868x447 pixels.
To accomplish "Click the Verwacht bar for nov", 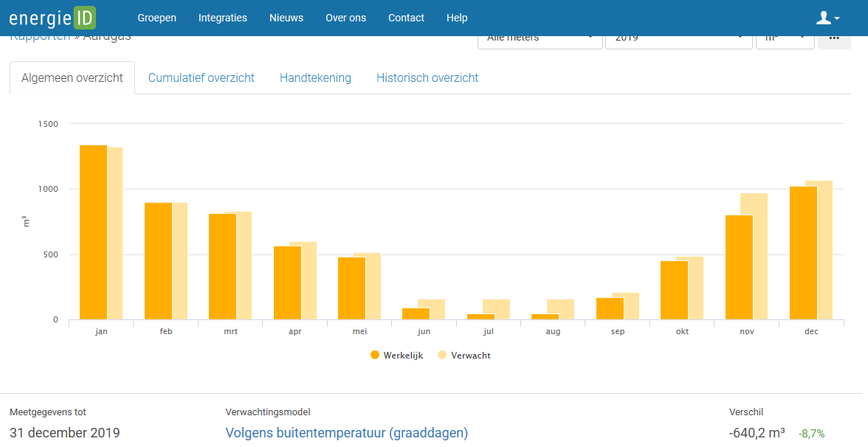I will [x=760, y=256].
